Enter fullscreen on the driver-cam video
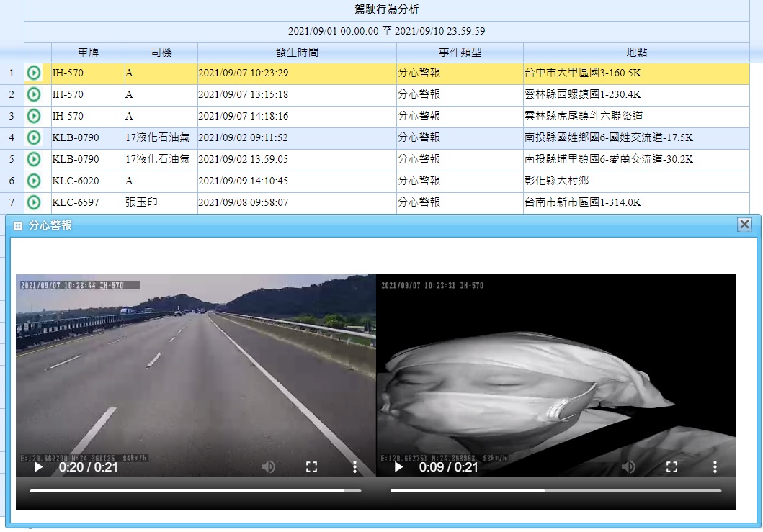Viewport: 763px width, 532px height. (671, 467)
